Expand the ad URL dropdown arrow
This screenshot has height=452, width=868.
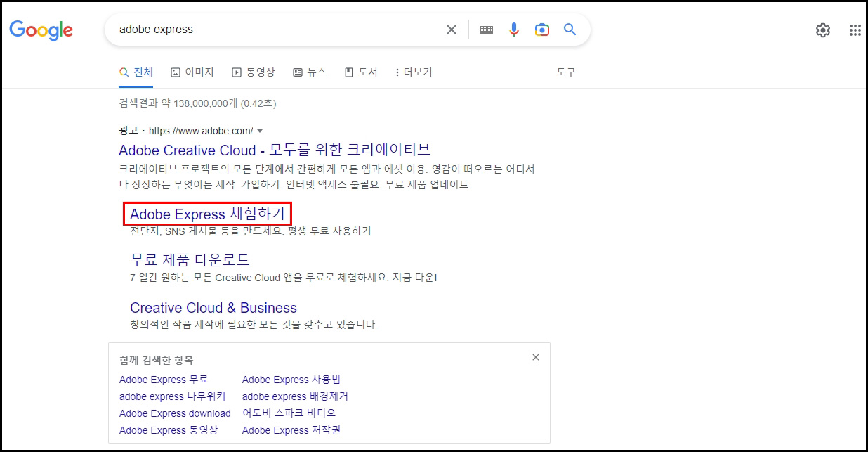pos(260,131)
